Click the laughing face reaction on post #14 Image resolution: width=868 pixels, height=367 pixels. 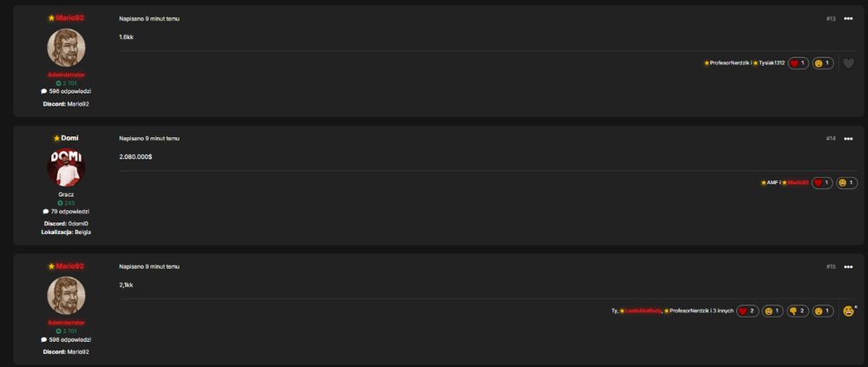847,183
